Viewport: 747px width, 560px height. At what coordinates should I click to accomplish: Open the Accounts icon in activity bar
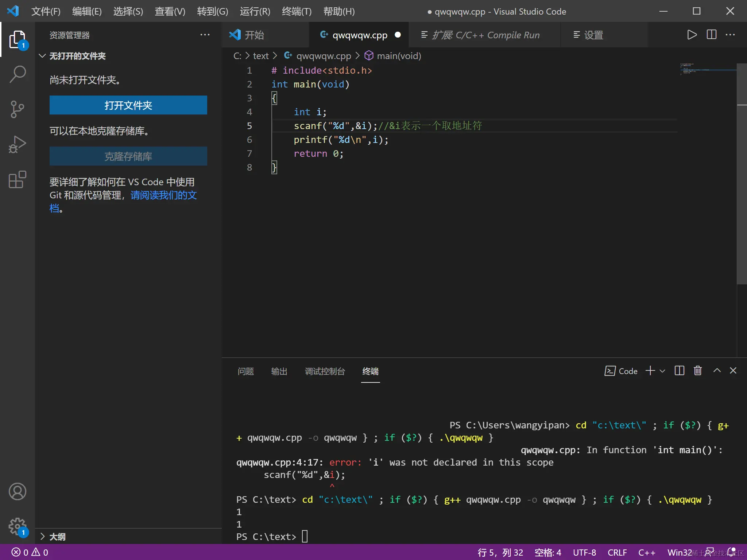pos(17,491)
